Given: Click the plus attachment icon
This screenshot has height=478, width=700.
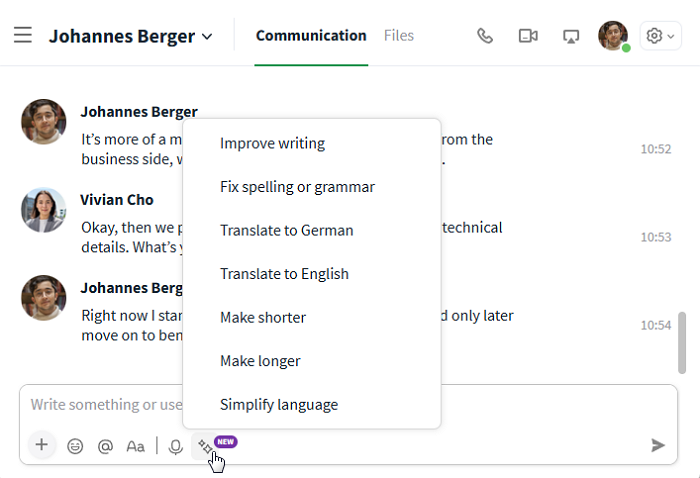Looking at the screenshot, I should [x=41, y=445].
